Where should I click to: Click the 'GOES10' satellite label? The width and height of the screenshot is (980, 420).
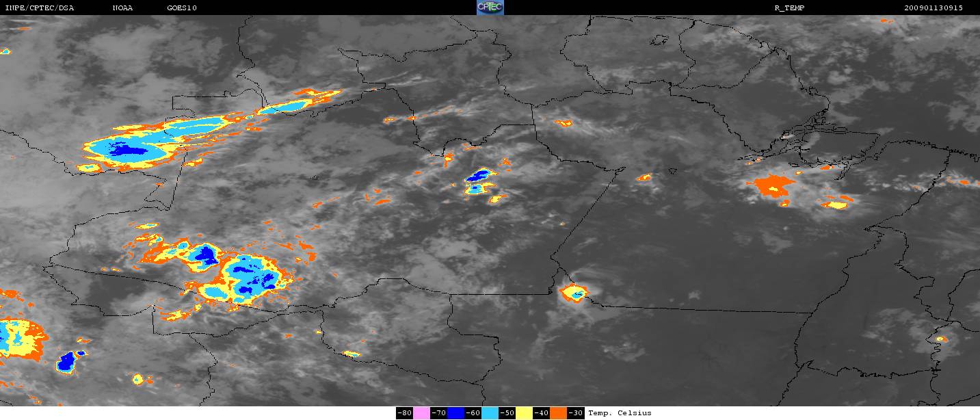(x=181, y=8)
